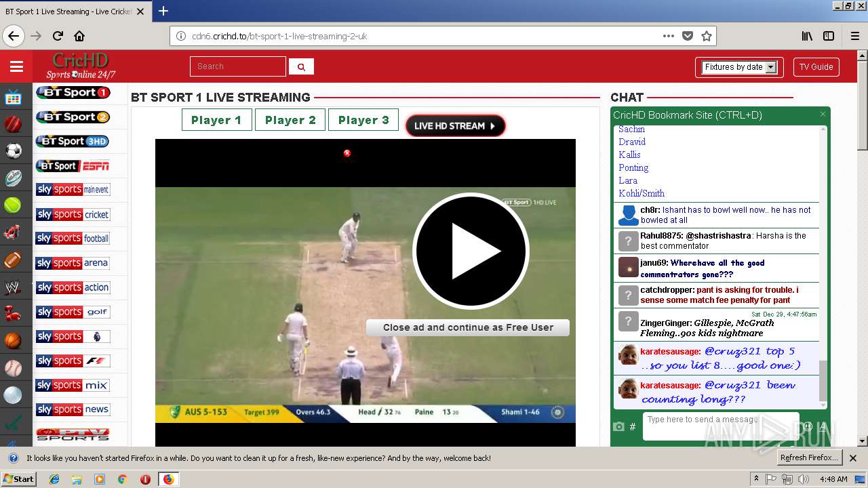Toggle the Firefox sidebar view
This screenshot has height=488, width=868.
pyautogui.click(x=829, y=36)
